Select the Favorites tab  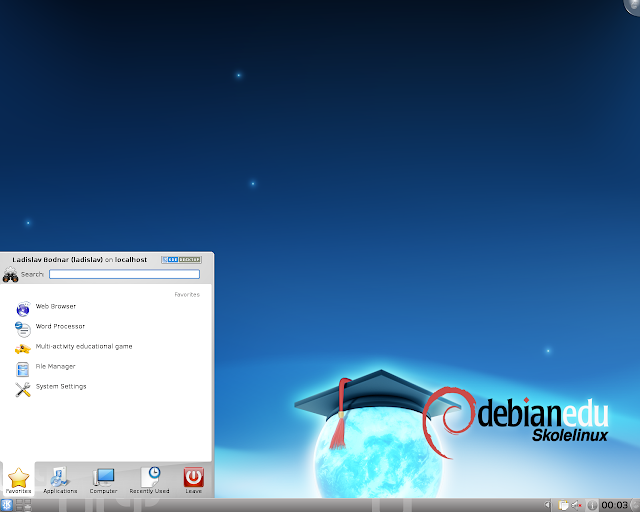pyautogui.click(x=18, y=480)
